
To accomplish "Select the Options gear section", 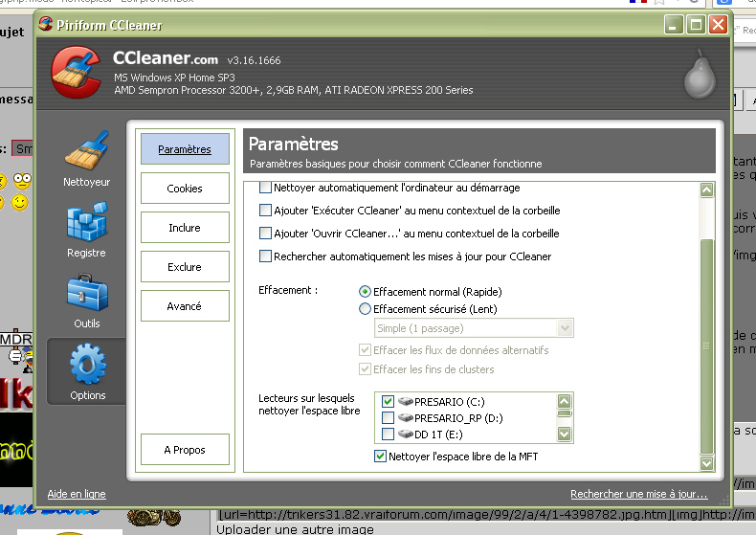I will click(x=87, y=371).
